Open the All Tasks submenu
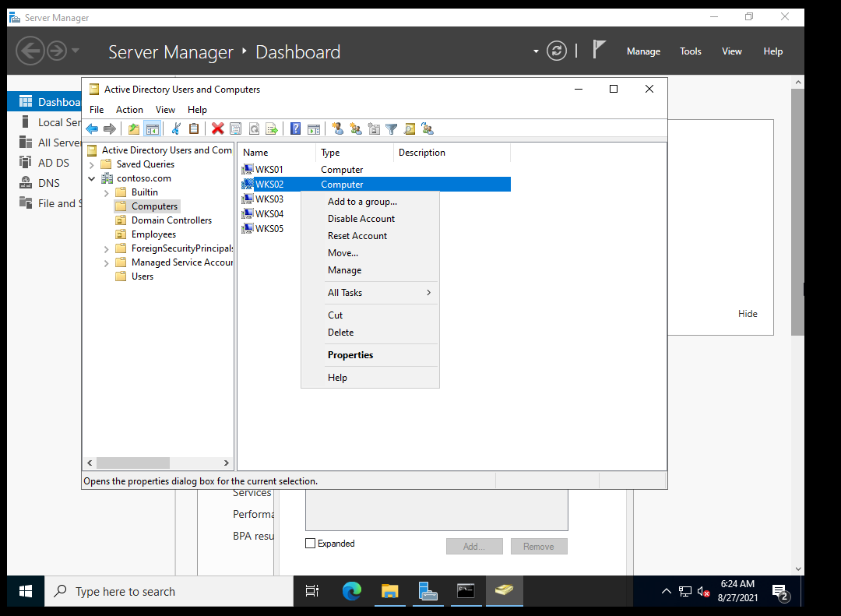The image size is (841, 616). (370, 293)
